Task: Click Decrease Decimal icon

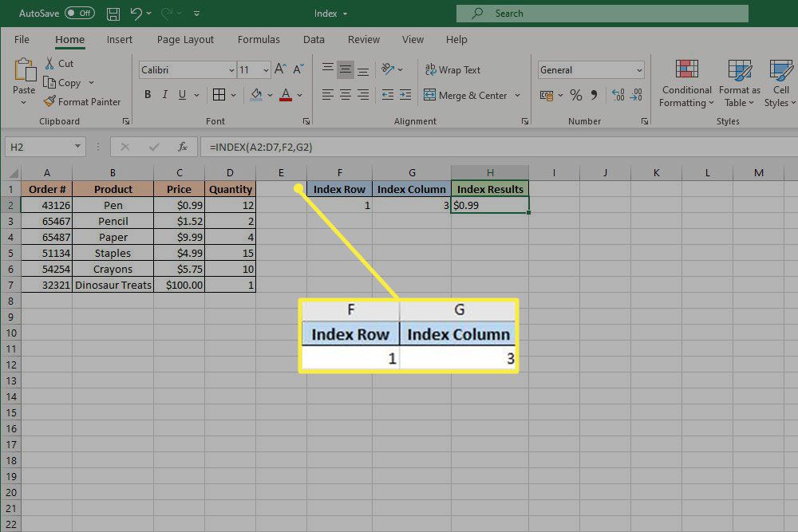Action: (x=636, y=95)
